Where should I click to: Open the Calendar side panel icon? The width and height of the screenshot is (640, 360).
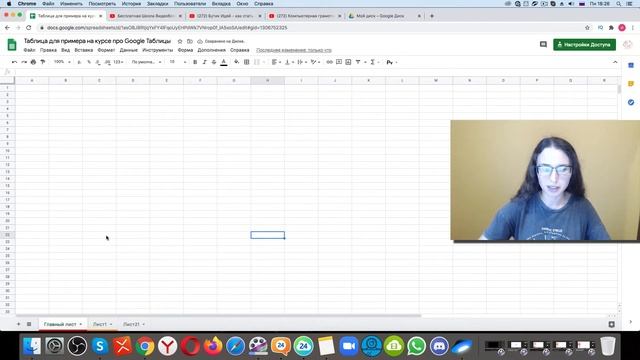pyautogui.click(x=631, y=65)
